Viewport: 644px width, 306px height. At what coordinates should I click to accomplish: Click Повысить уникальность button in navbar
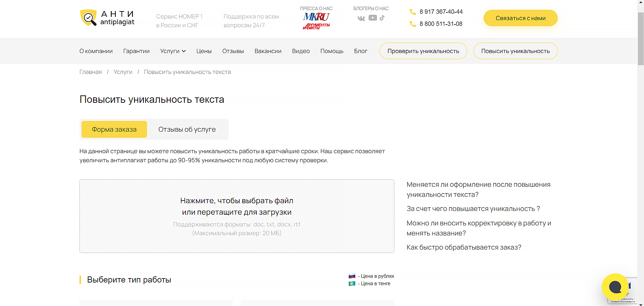(515, 51)
